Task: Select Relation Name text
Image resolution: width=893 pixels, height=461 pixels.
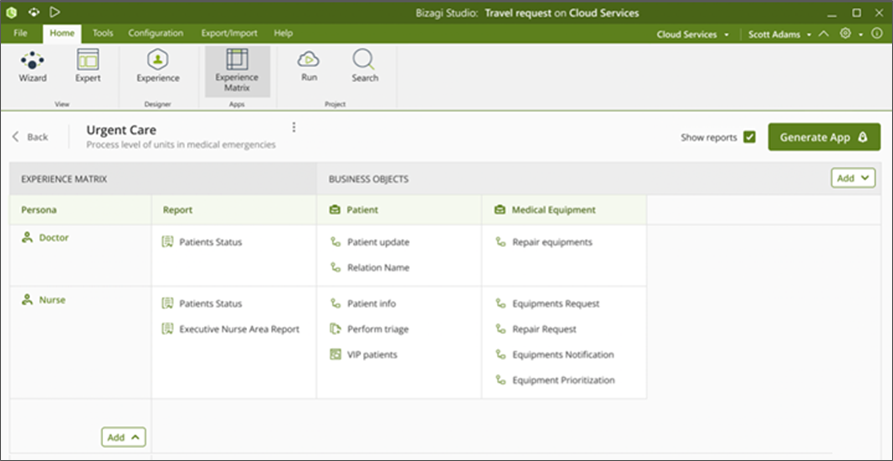Action: pos(378,267)
